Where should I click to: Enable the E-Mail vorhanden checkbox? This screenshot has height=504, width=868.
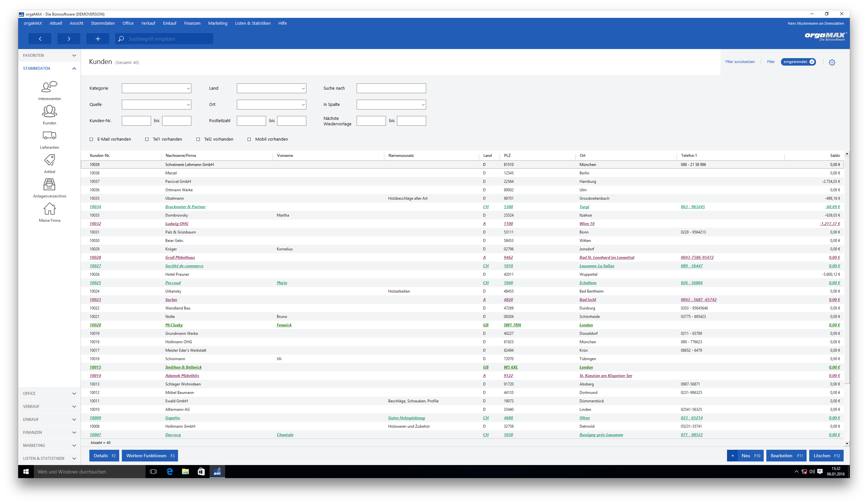[x=91, y=139]
